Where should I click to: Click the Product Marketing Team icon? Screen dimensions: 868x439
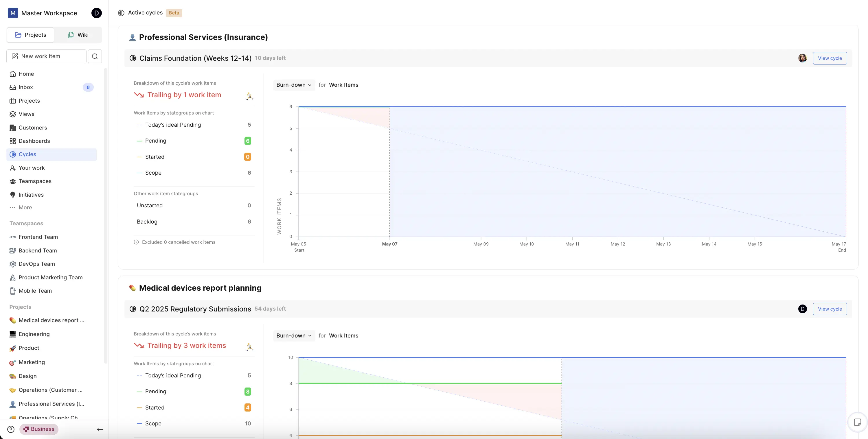[13, 277]
